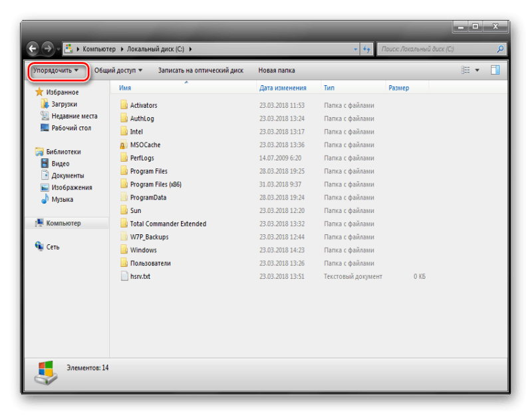Click the refresh icon next to address bar

point(366,49)
